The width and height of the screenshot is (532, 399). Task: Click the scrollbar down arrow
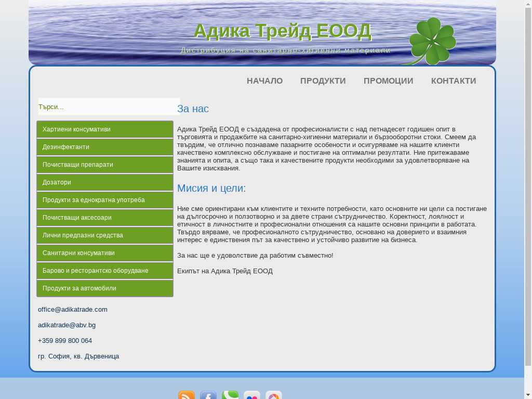[x=528, y=395]
